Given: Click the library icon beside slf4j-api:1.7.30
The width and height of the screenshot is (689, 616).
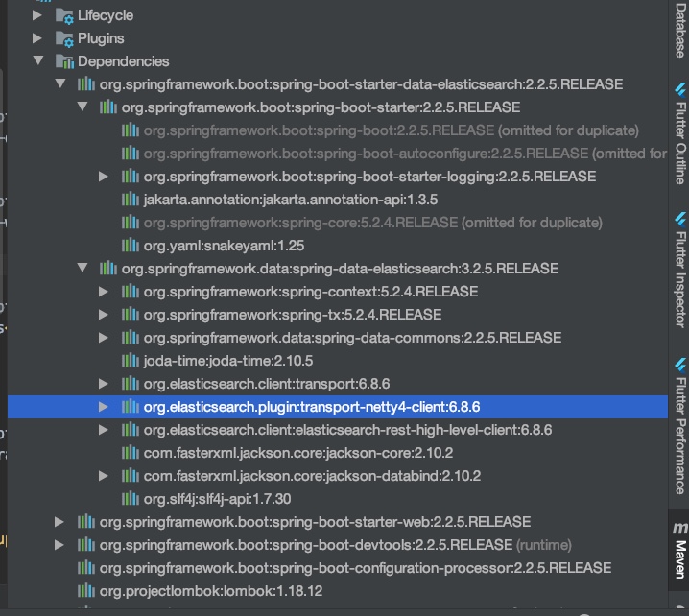Looking at the screenshot, I should [x=130, y=499].
